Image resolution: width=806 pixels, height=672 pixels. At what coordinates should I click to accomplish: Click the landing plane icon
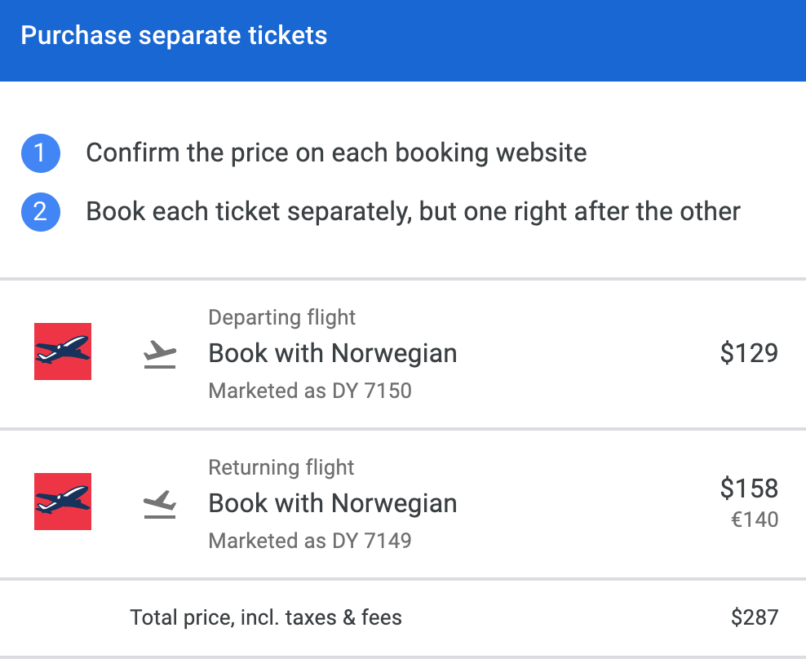tap(160, 504)
